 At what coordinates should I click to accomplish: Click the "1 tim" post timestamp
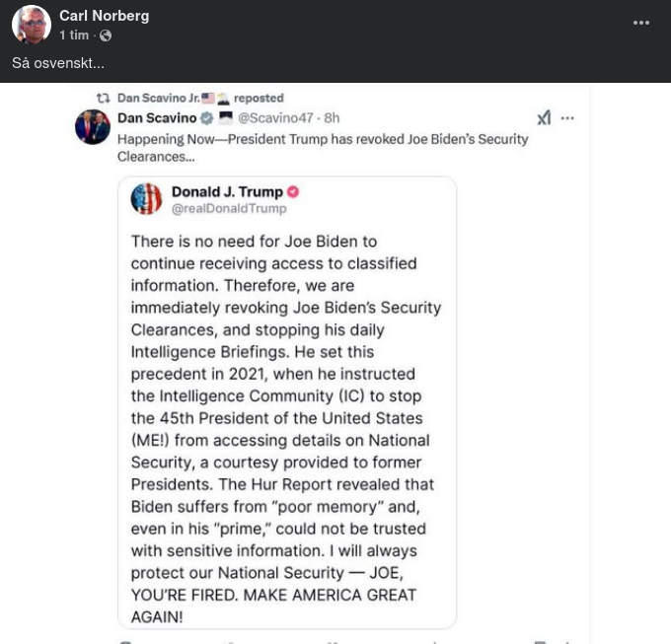coord(74,36)
